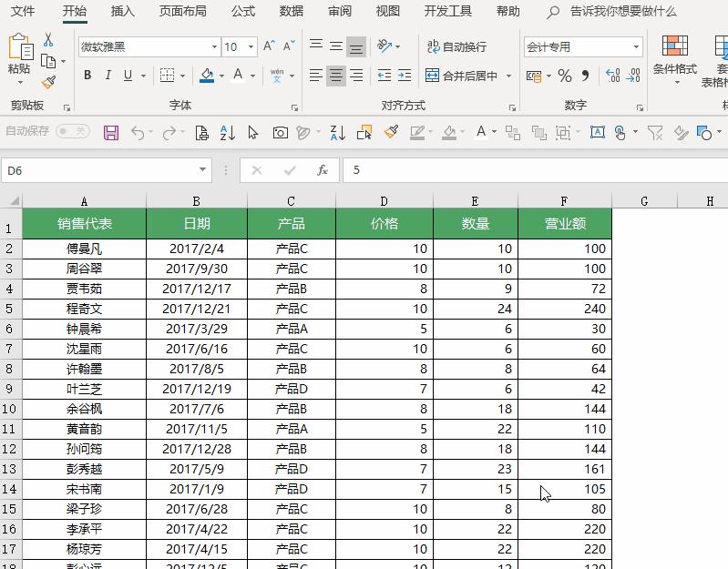The image size is (728, 569).
Task: Open the 文件 tab
Action: click(22, 11)
